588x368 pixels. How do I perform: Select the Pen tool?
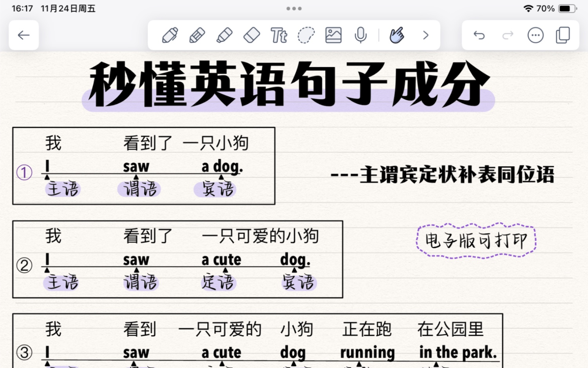click(170, 35)
